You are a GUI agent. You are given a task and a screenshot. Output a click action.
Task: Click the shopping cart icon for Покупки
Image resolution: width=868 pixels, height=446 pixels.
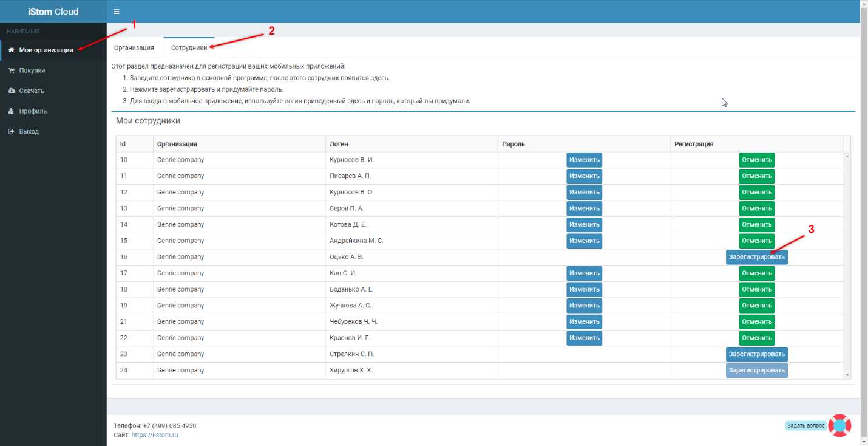(x=11, y=70)
